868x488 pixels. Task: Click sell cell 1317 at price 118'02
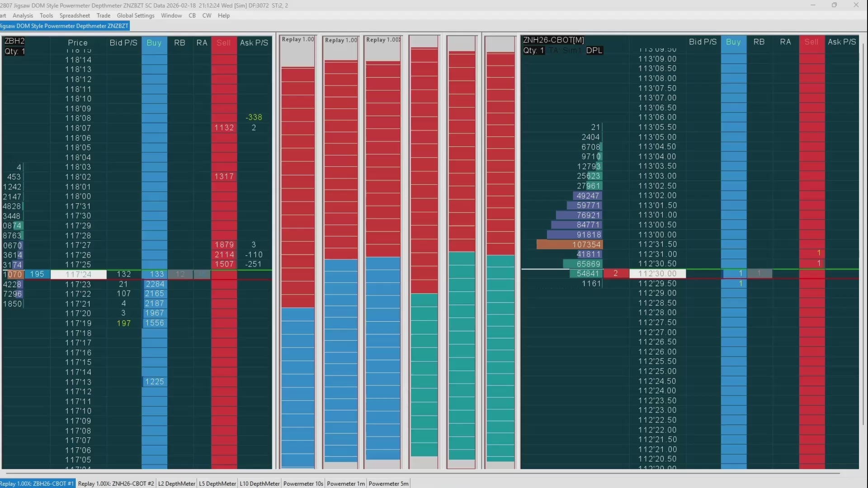pyautogui.click(x=224, y=177)
